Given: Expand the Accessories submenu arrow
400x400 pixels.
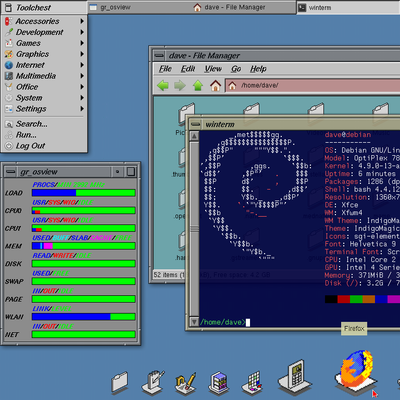Looking at the screenshot, I should coord(82,21).
